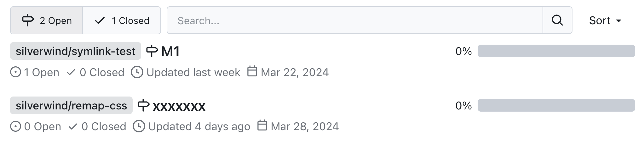Image resolution: width=644 pixels, height=144 pixels.
Task: Switch to the 1 Closed milestones tab
Action: pos(122,20)
